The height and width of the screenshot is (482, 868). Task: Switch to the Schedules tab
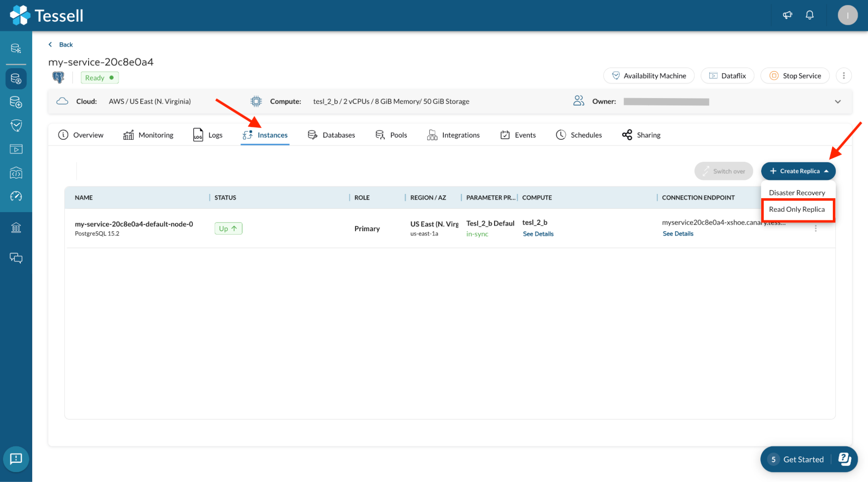pyautogui.click(x=579, y=135)
